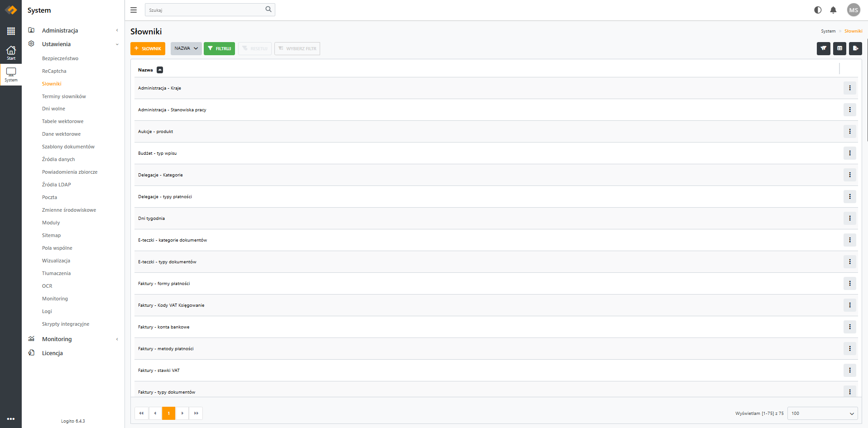
Task: Open Powiadomienia zbiorcze
Action: pyautogui.click(x=70, y=172)
